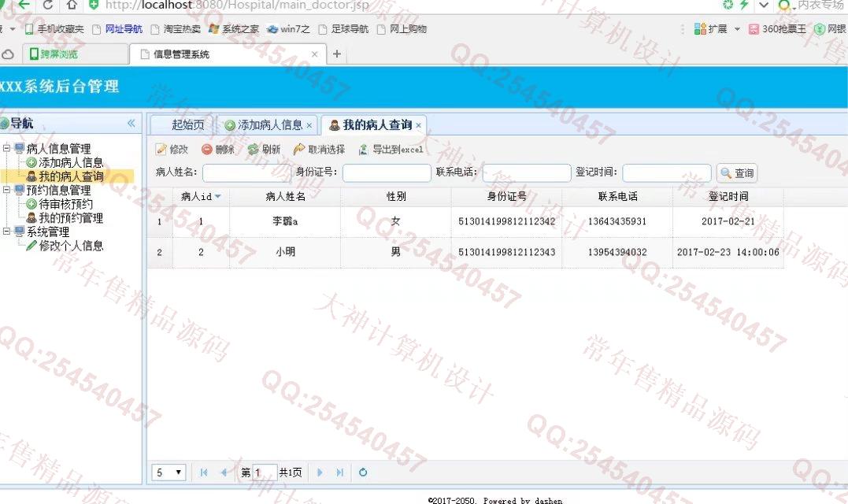This screenshot has height=504, width=848.
Task: Click the browser home button
Action: tap(72, 5)
